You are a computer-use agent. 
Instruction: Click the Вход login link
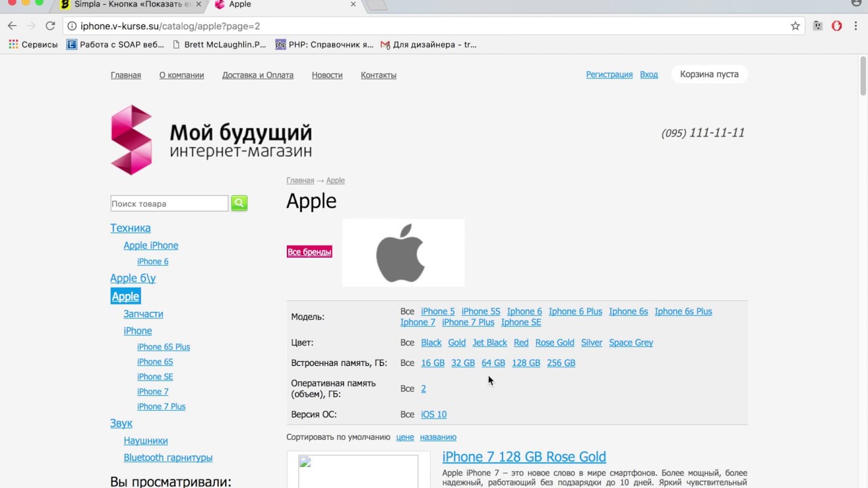click(x=649, y=75)
